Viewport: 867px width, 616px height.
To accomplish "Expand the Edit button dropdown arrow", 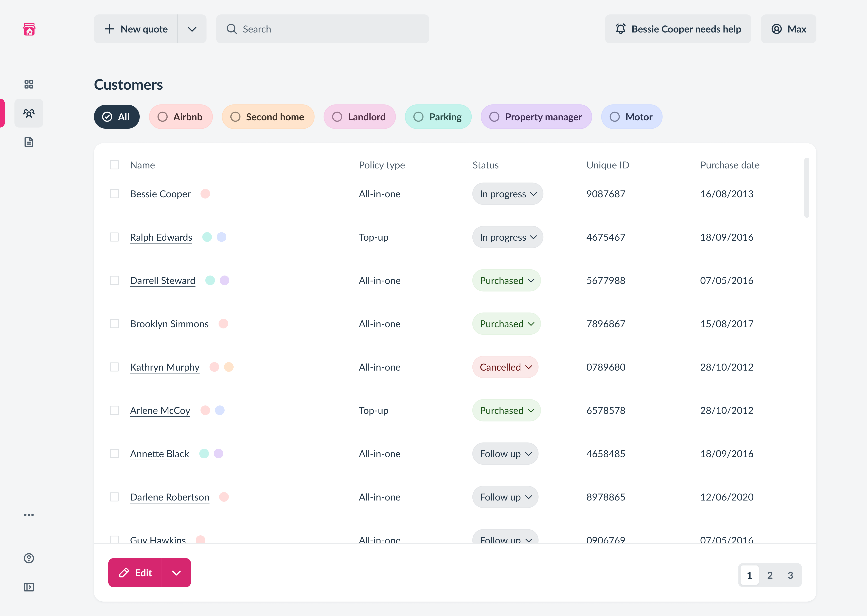I will pyautogui.click(x=177, y=573).
